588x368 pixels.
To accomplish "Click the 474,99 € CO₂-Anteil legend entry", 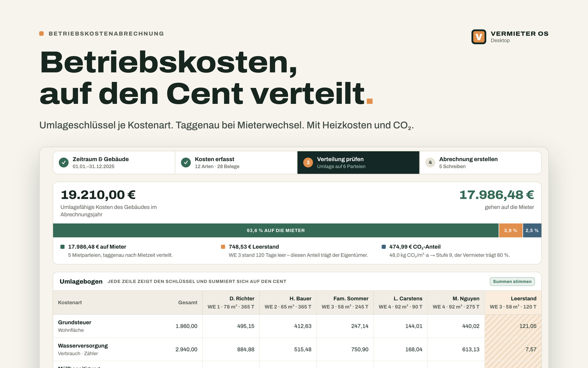I will 415,247.
